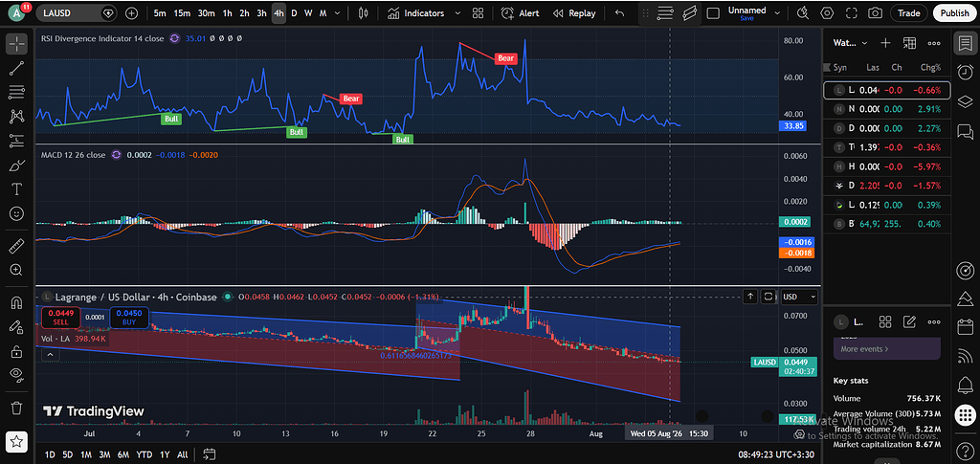
Task: Click the Publish button
Action: click(954, 13)
